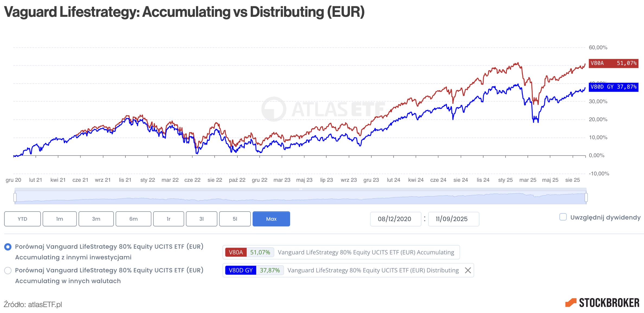The image size is (644, 313).
Task: Click the Max range button
Action: click(271, 219)
